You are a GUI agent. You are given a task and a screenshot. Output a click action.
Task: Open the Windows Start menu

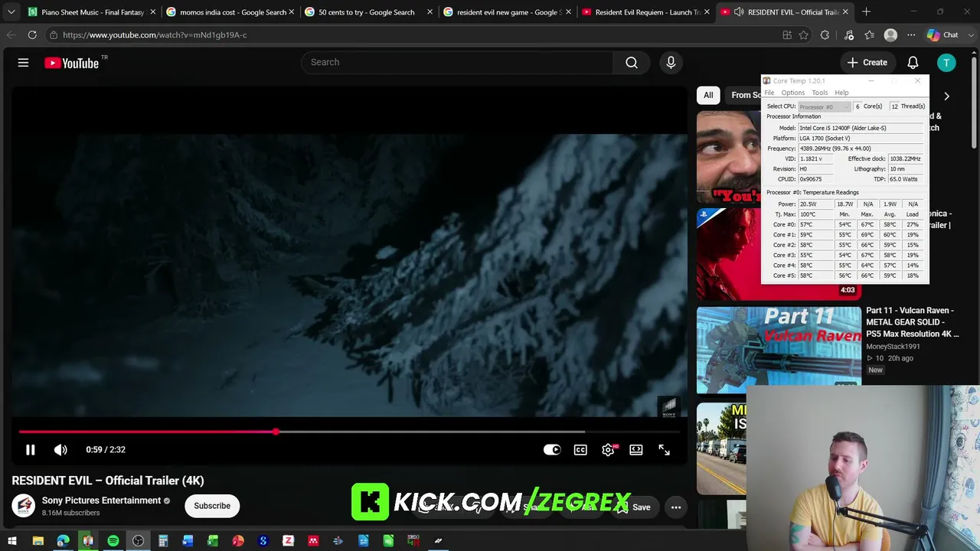click(x=12, y=542)
